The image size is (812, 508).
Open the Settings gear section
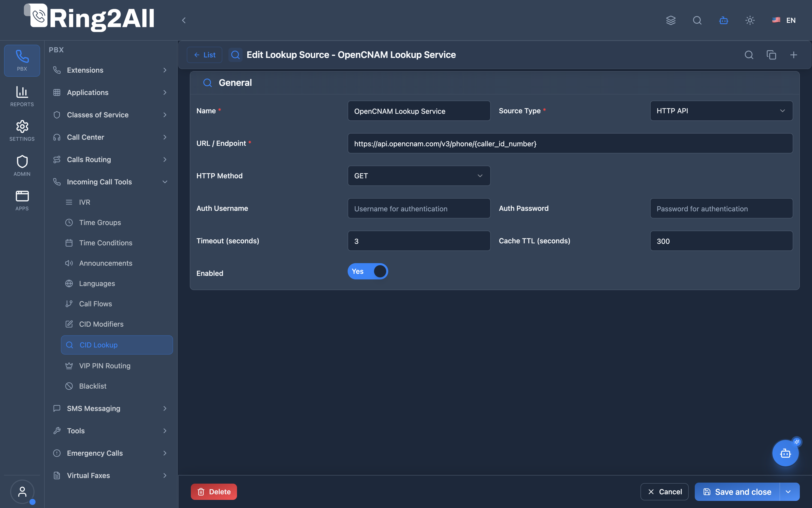22,131
